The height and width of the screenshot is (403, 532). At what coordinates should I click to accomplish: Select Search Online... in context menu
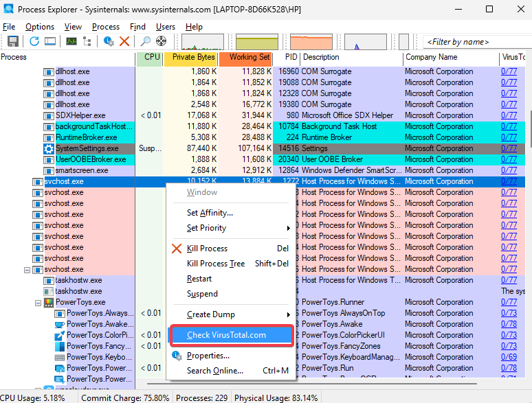231,371
